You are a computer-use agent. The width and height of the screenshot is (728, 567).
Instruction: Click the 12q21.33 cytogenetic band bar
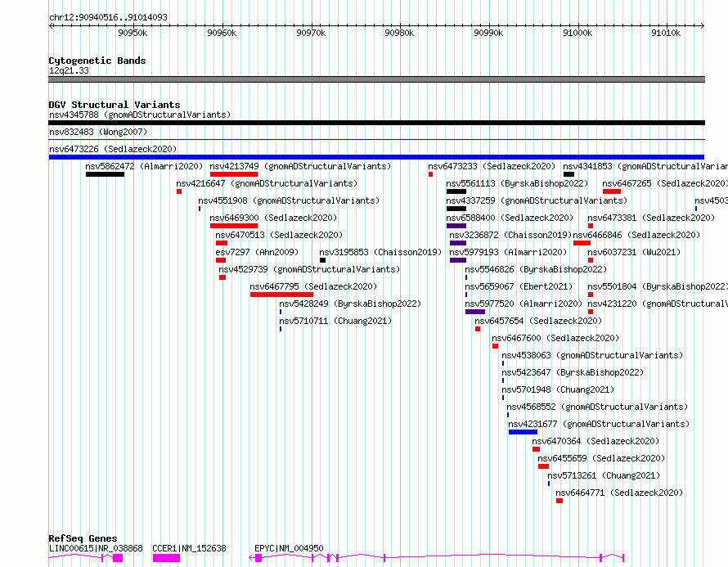point(376,79)
